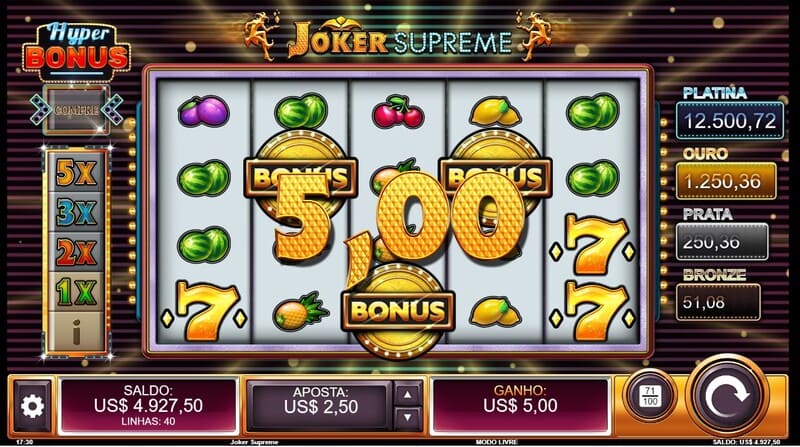Increase the bet with the up arrow

click(407, 394)
